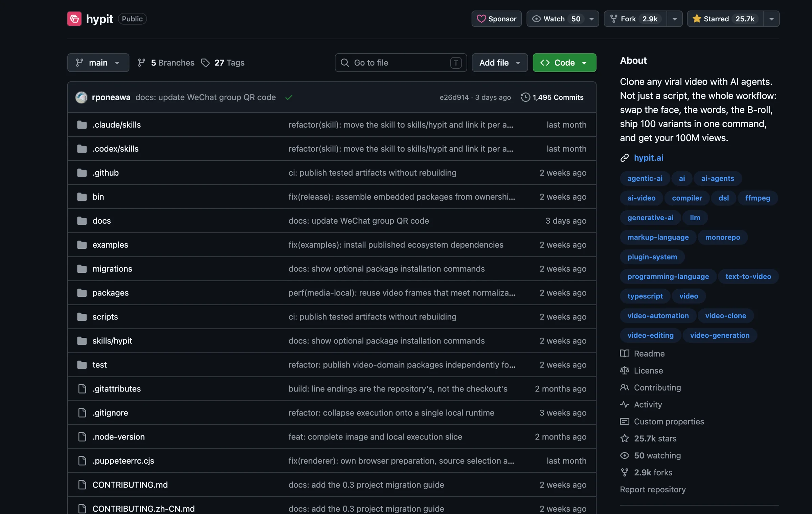Open the main branch selector dropdown
Viewport: 812px width, 514px height.
click(98, 63)
